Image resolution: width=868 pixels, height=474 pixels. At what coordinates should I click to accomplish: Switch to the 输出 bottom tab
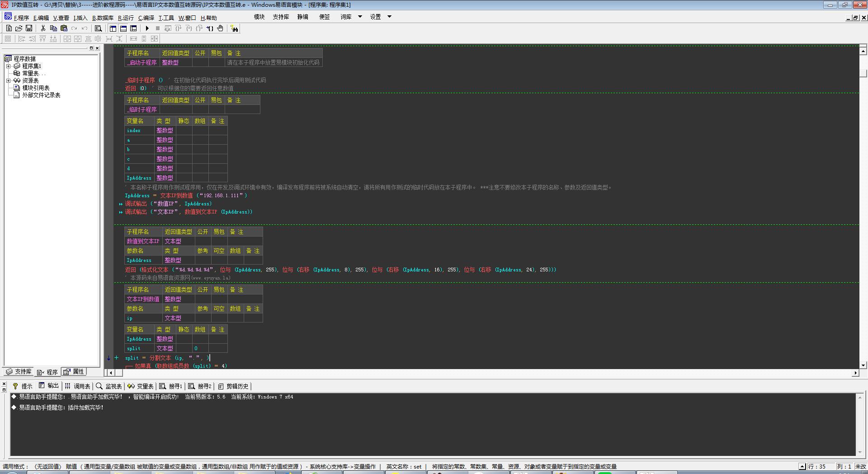coord(48,385)
